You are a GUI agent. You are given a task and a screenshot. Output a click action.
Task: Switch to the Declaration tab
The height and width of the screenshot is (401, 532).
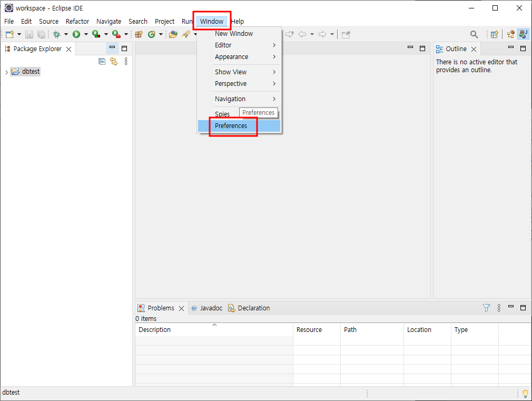(249, 308)
